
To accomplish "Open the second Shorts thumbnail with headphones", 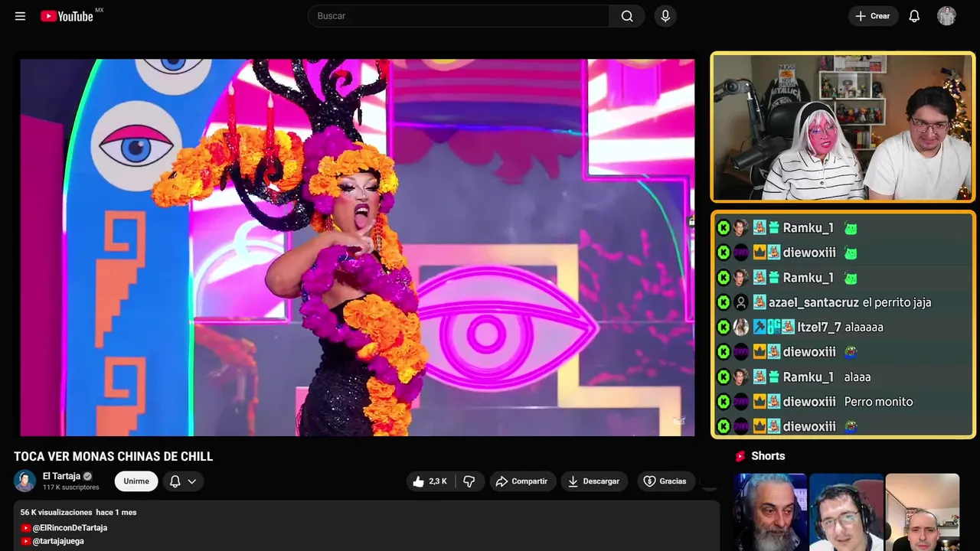I will click(846, 512).
